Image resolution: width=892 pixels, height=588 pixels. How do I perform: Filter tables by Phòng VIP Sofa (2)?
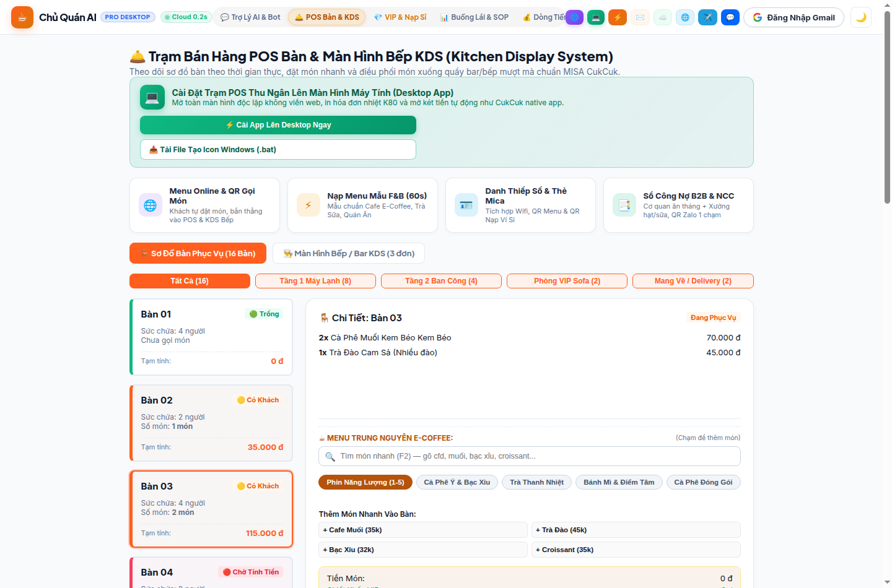click(x=567, y=281)
